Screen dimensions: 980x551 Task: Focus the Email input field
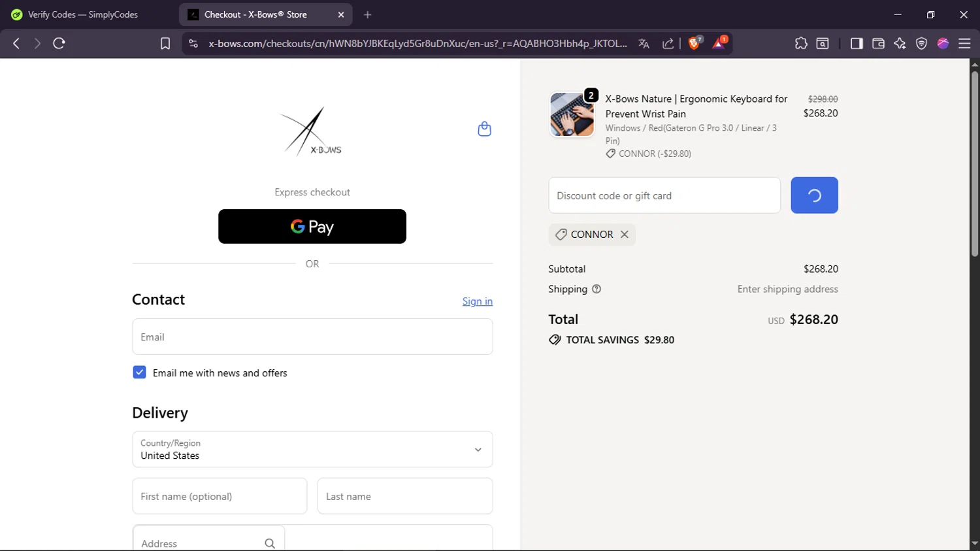(312, 337)
